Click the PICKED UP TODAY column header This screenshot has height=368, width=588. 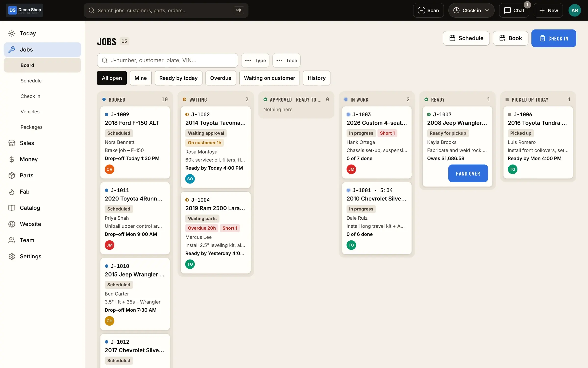538,99
